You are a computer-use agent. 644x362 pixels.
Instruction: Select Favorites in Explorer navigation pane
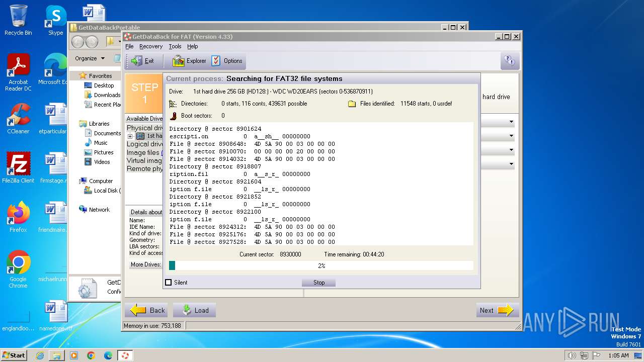click(100, 76)
